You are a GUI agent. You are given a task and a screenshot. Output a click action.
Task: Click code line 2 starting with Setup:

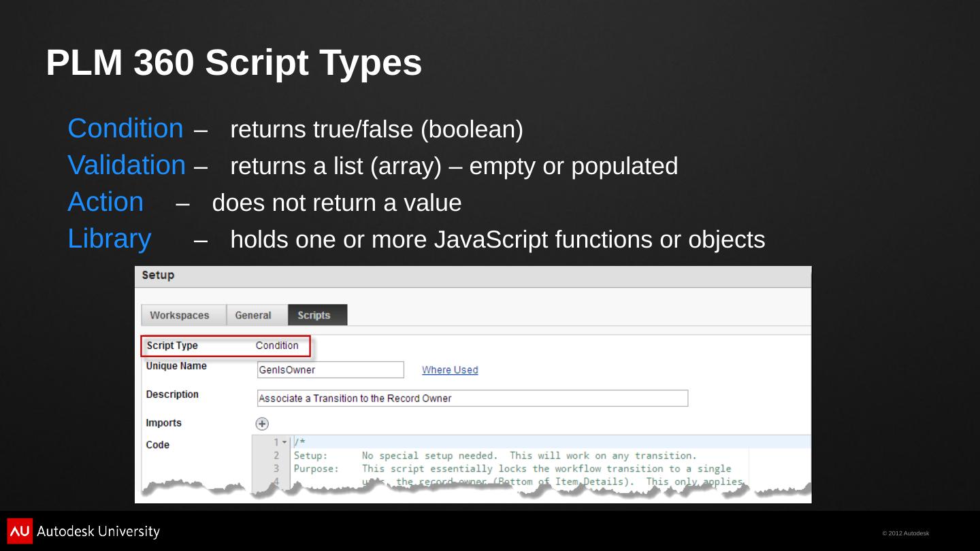[x=495, y=456]
